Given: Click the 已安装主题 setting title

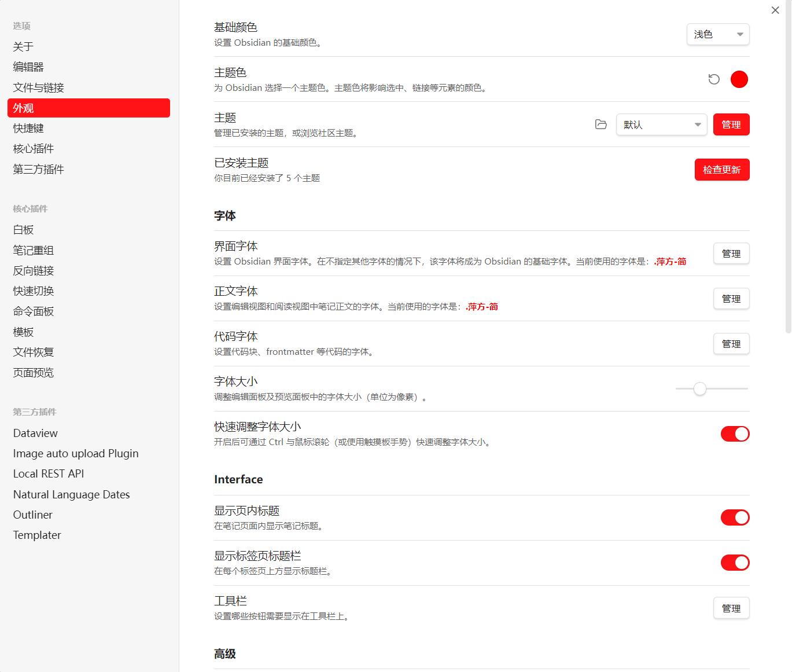Looking at the screenshot, I should [241, 163].
